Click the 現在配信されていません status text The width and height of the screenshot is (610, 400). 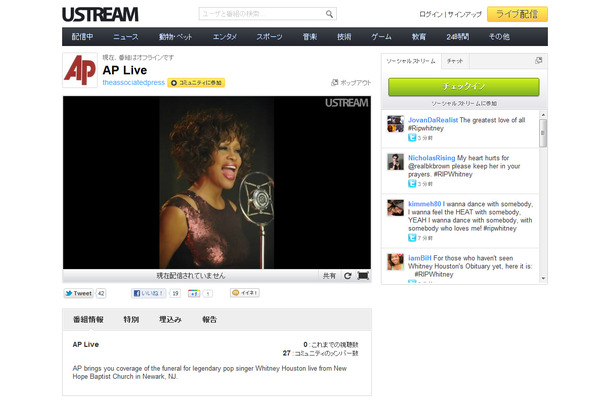click(x=191, y=275)
